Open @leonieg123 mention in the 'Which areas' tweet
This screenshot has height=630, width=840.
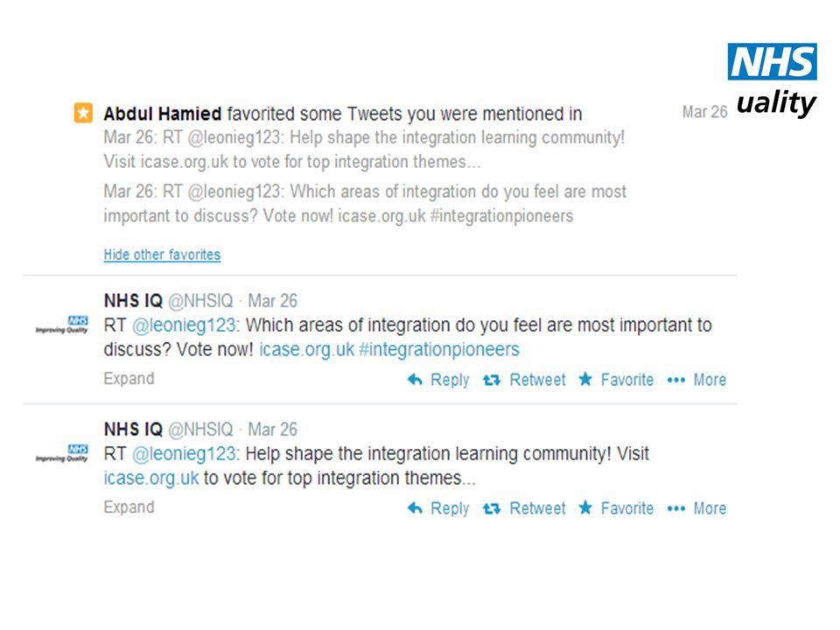185,325
